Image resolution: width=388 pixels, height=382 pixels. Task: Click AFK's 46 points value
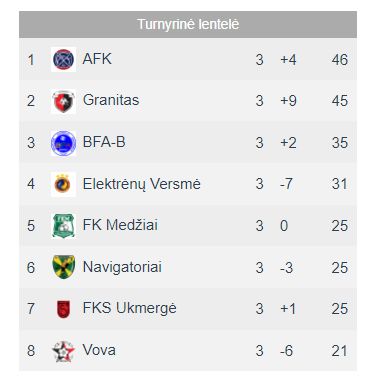pyautogui.click(x=340, y=60)
